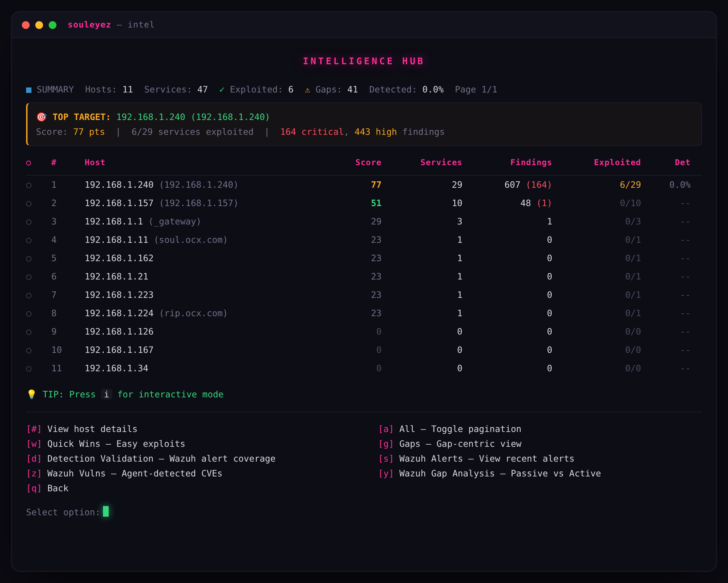
Task: Click the i key hint in the tip
Action: tap(107, 394)
